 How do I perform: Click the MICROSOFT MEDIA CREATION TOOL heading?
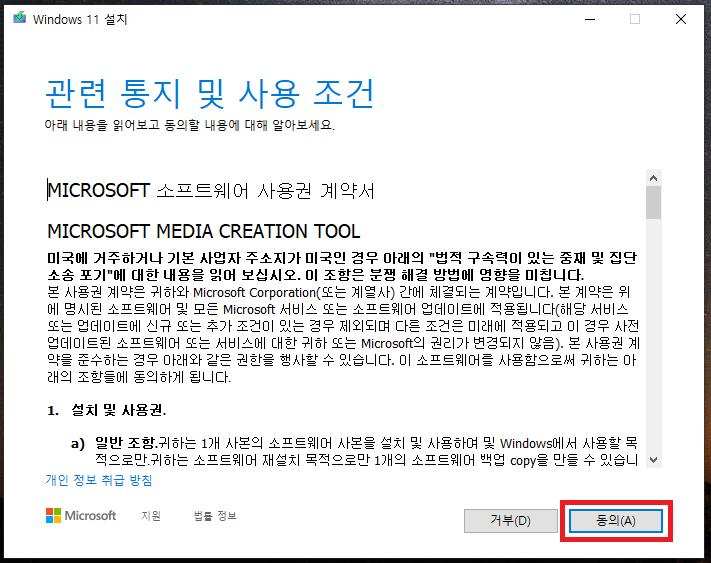point(204,231)
